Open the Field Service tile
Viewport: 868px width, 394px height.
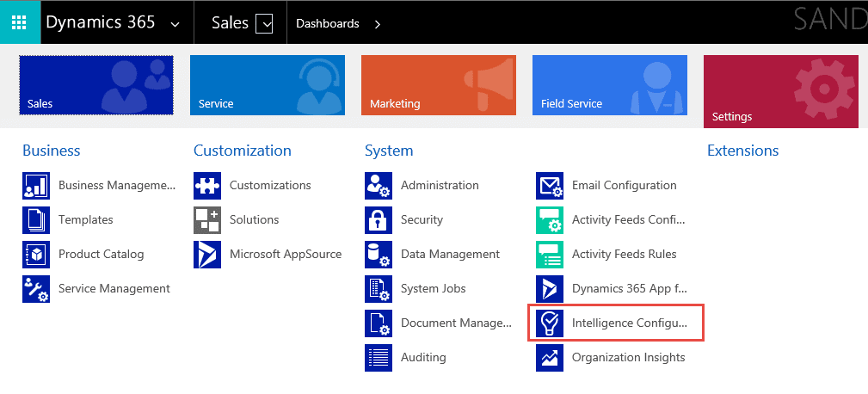click(610, 85)
